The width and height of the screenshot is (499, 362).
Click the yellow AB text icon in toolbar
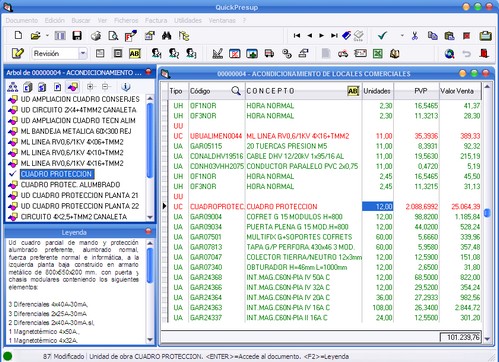coord(135,53)
